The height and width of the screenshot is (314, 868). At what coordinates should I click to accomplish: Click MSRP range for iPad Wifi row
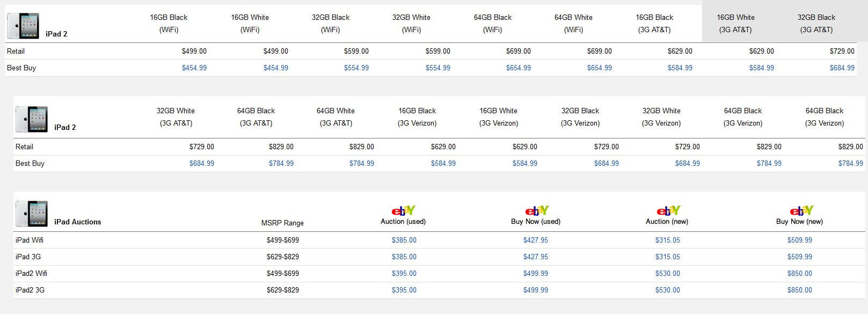tap(283, 240)
